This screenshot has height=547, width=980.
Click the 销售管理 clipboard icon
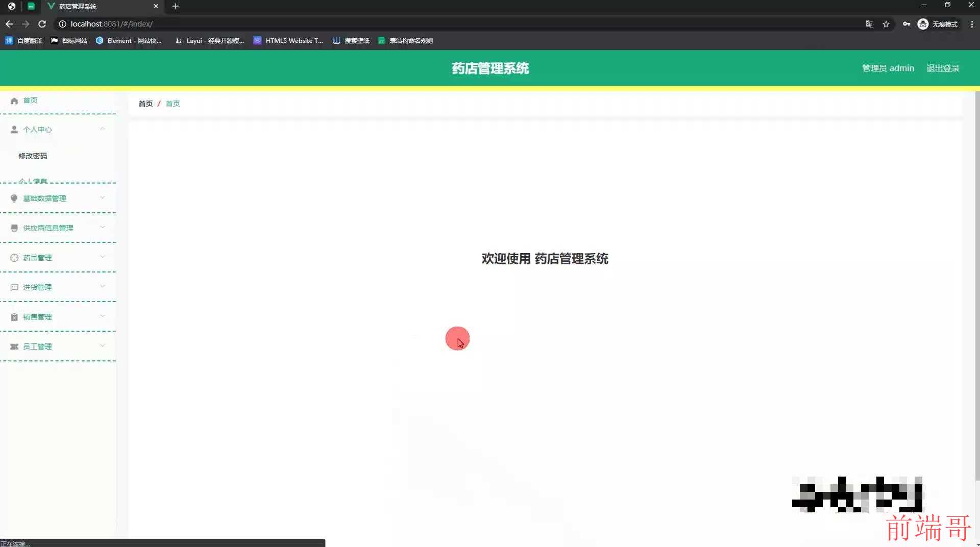[x=14, y=317]
